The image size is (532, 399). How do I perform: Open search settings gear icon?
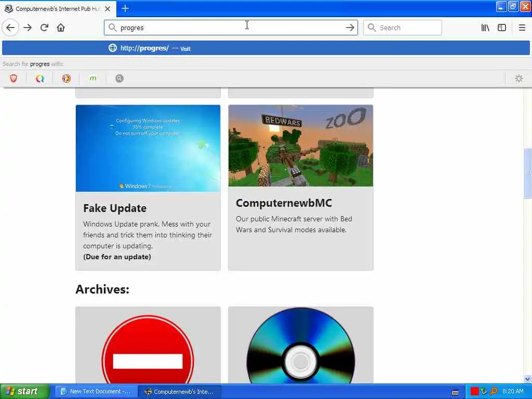coord(519,78)
